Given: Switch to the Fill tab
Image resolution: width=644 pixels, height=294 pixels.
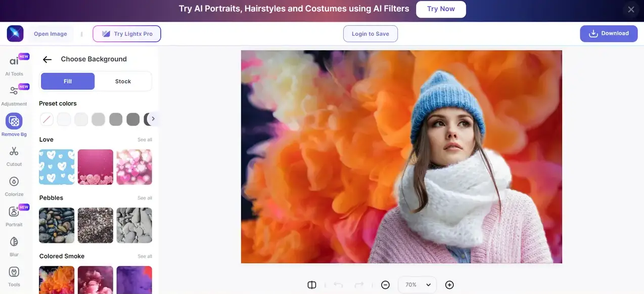Looking at the screenshot, I should coord(68,81).
